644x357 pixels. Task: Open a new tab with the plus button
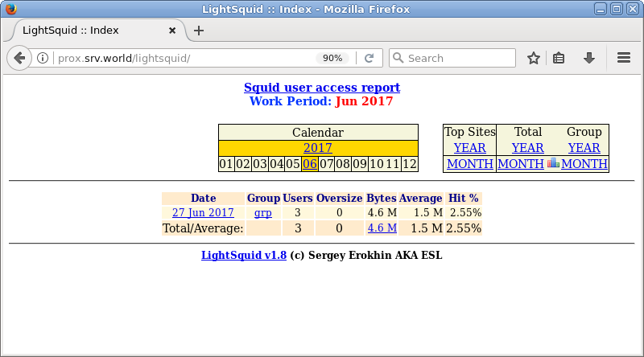[199, 31]
